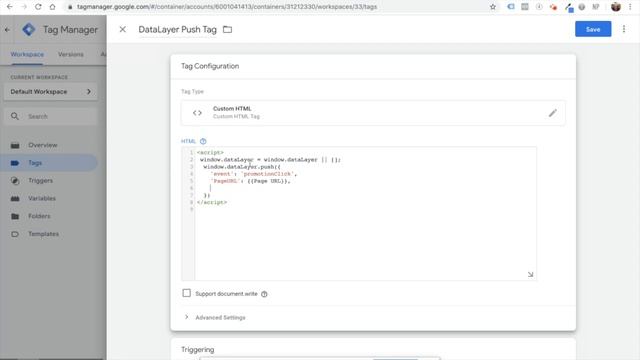The height and width of the screenshot is (360, 640).
Task: Click the closing </script> line
Action: coord(212,202)
